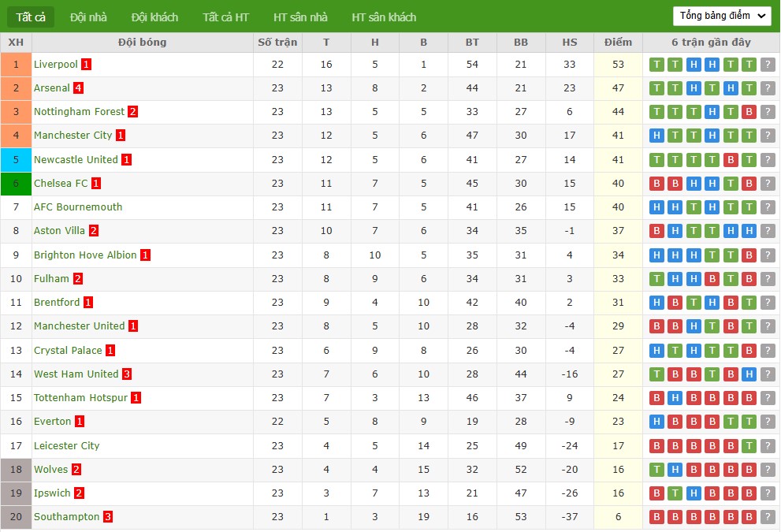Open the HT sân khách tab

384,17
